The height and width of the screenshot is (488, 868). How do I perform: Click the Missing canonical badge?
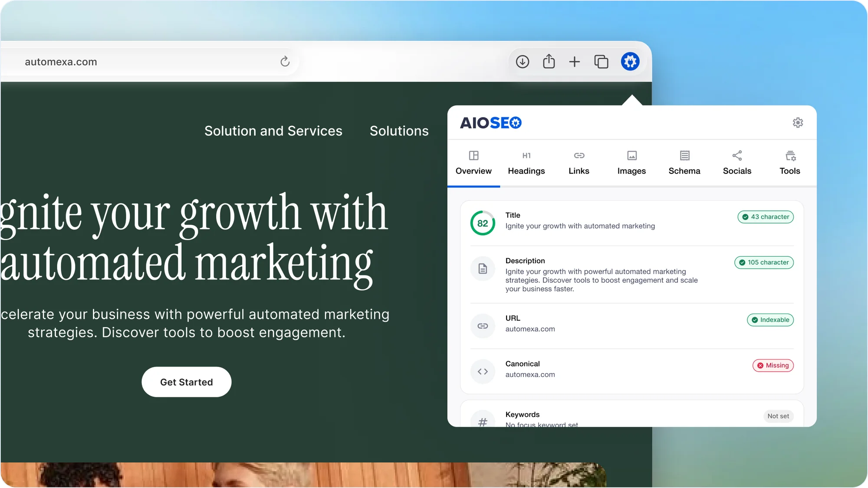coord(773,365)
